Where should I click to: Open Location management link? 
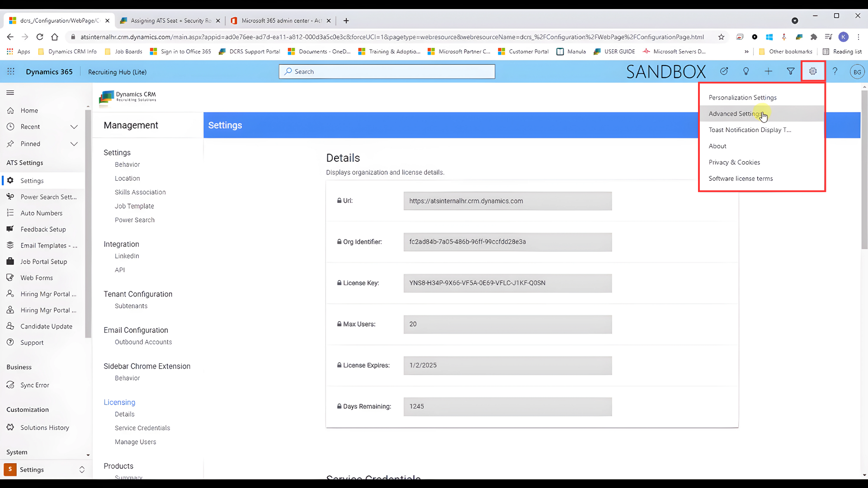127,178
